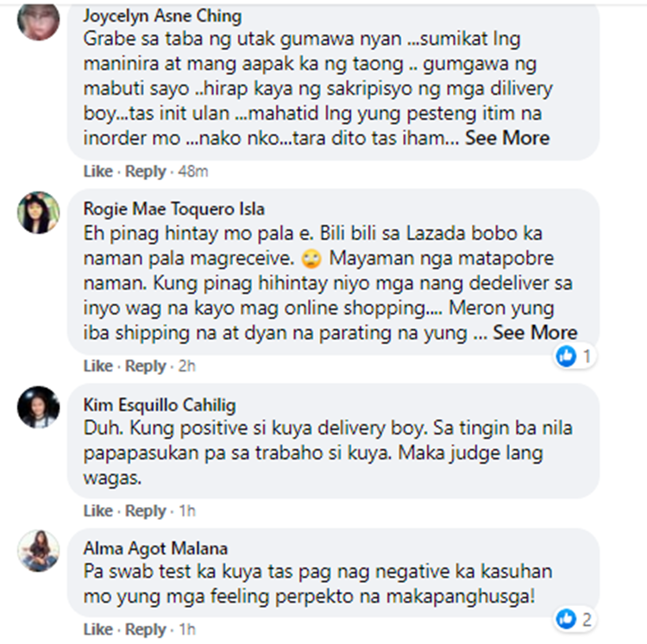Viewport: 647px width, 644px height.
Task: Reply to Kim Esquillo Cahilig's comment
Action: 145,511
